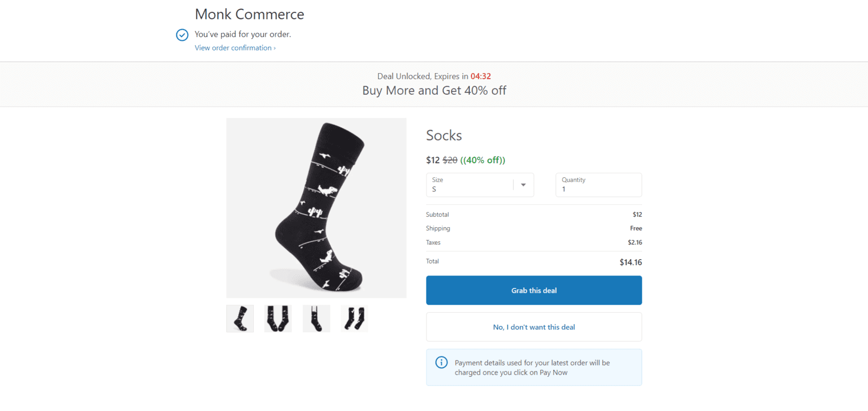Click the main sock product image
The image size is (868, 411).
(316, 208)
